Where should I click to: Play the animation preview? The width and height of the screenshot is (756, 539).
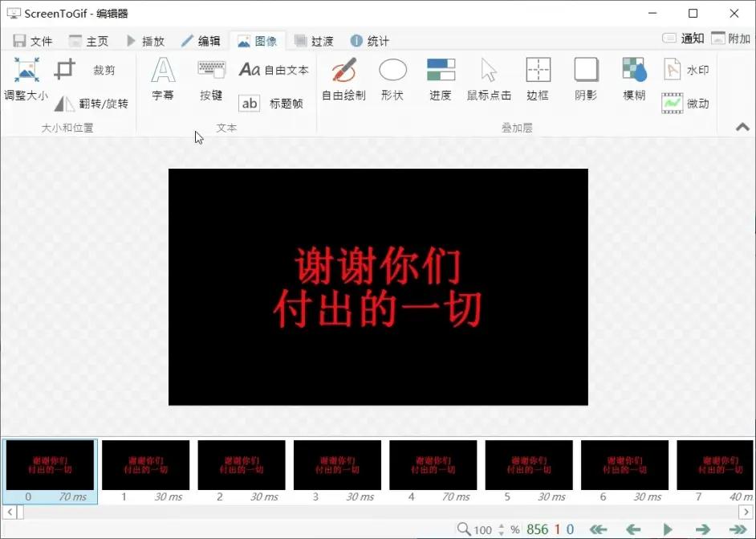668,529
